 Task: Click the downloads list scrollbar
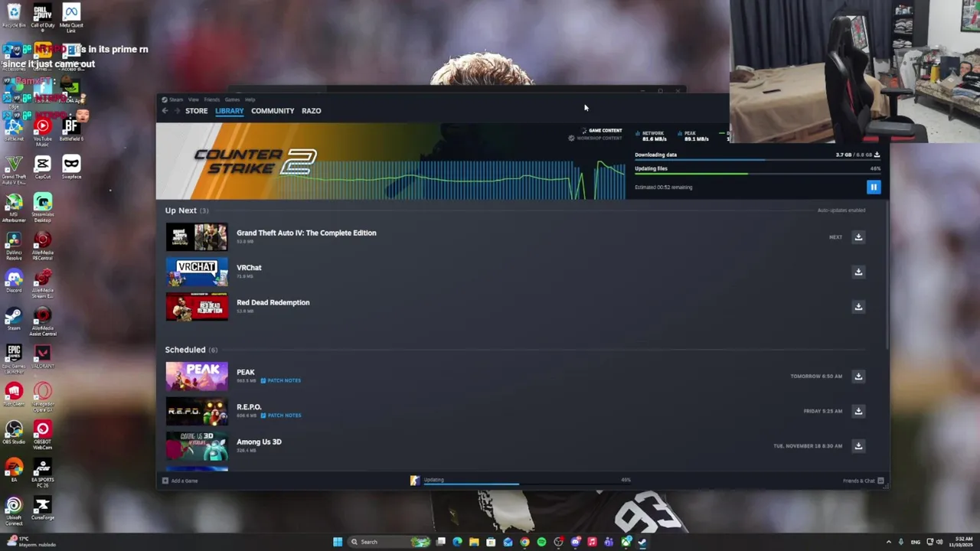(887, 275)
